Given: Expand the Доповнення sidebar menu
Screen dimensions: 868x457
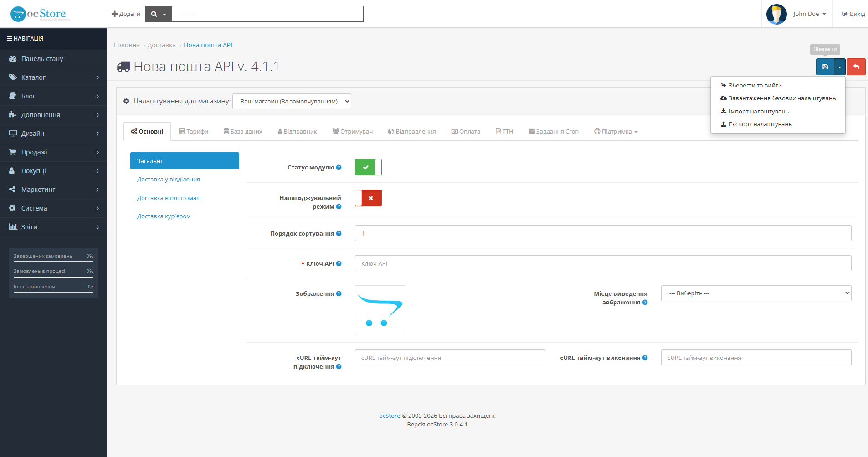Looking at the screenshot, I should 53,115.
